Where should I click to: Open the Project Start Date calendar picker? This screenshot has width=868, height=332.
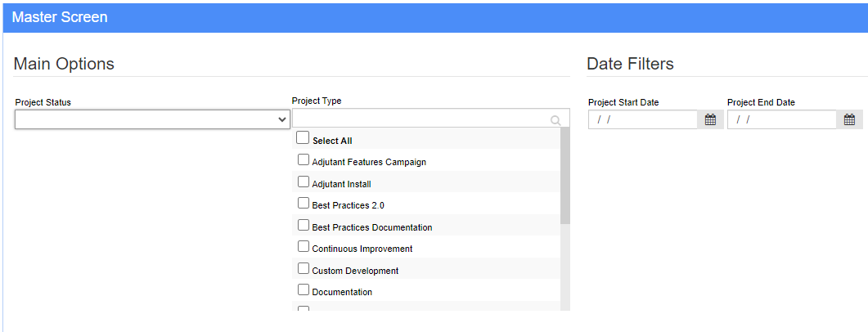tap(710, 119)
